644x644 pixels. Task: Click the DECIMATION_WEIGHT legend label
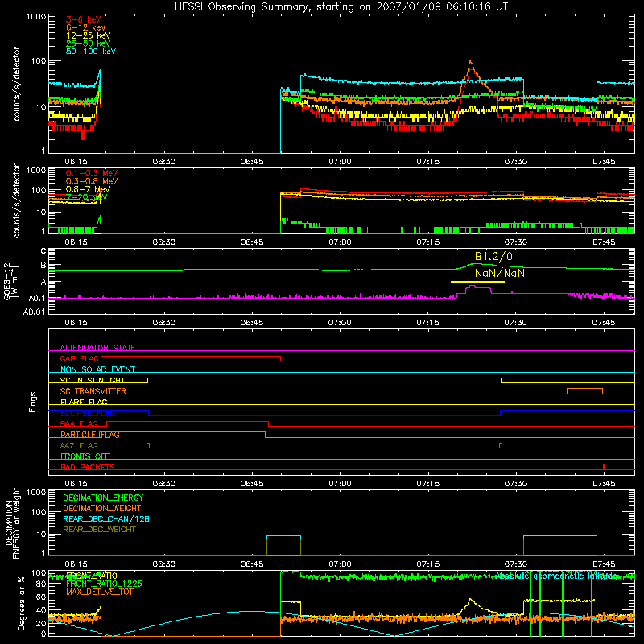(x=102, y=508)
